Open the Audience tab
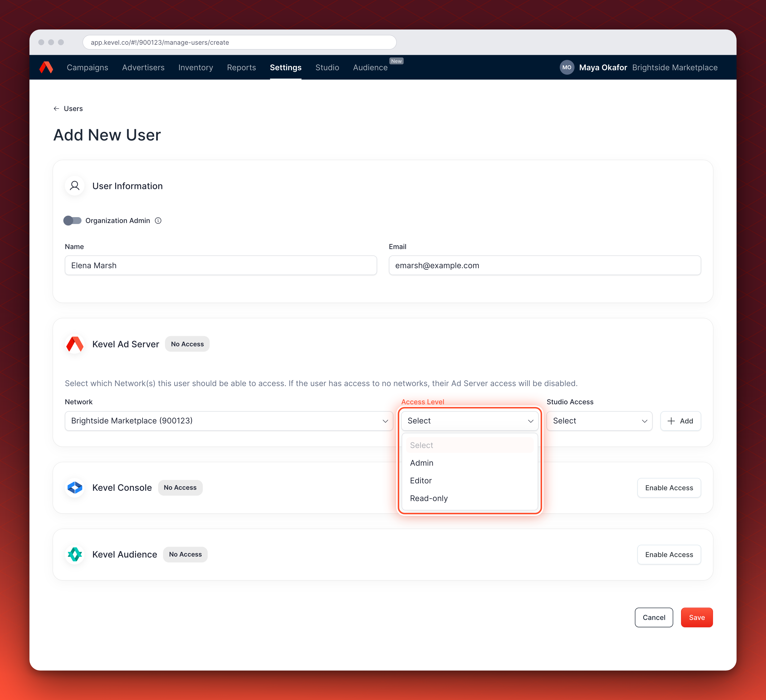766x700 pixels. [x=370, y=68]
